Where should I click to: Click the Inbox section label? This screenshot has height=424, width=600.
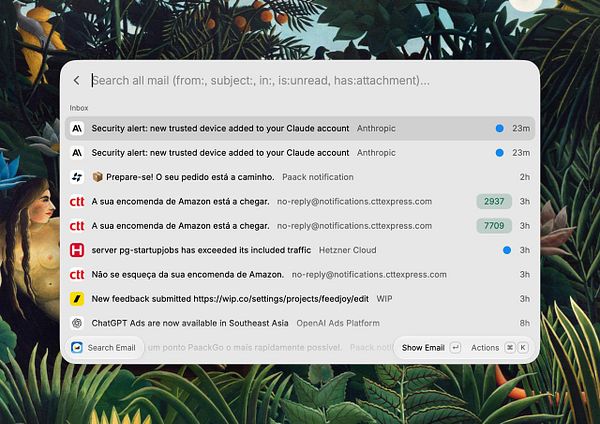point(79,108)
